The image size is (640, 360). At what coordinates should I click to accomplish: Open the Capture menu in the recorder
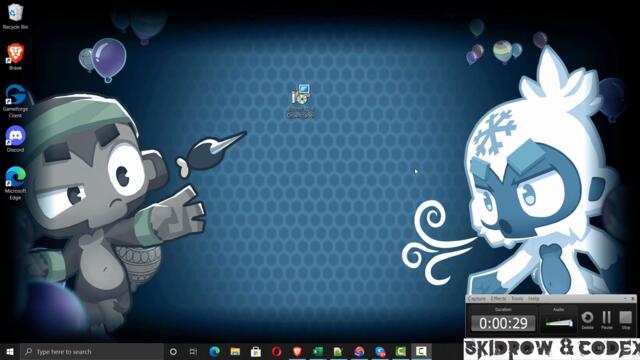tap(477, 299)
